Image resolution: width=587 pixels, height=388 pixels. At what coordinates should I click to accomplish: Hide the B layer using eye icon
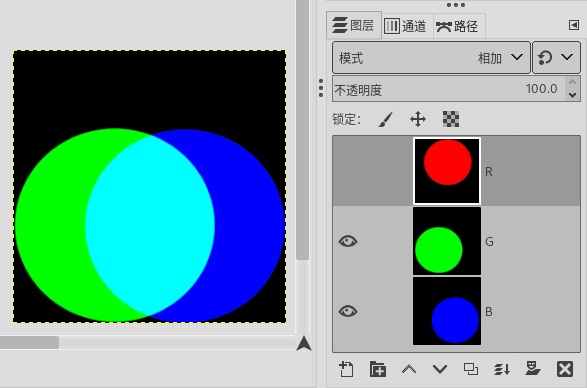pyautogui.click(x=348, y=311)
